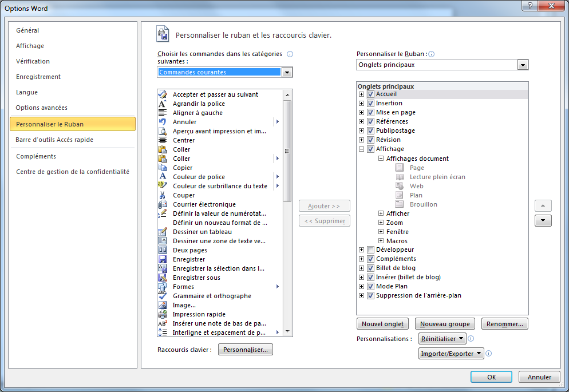Screen dimensions: 569x392
Task: Uncheck the Insertion tab checkbox
Action: point(370,104)
